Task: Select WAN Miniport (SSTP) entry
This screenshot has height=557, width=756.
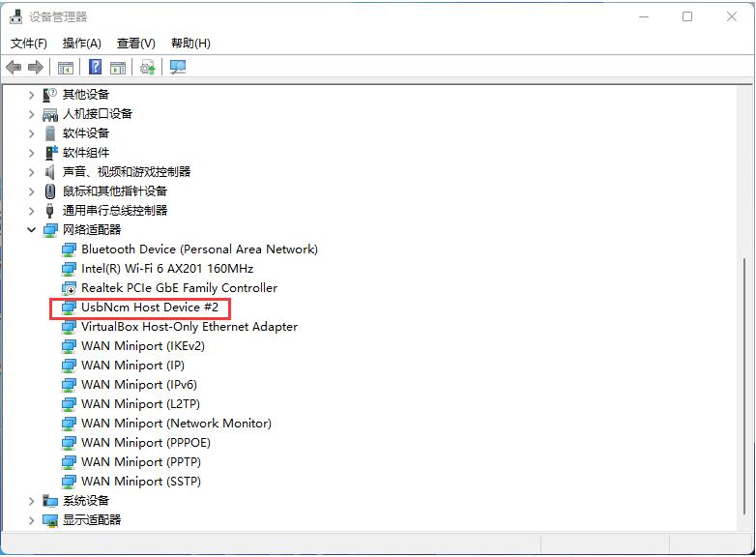Action: pos(141,481)
